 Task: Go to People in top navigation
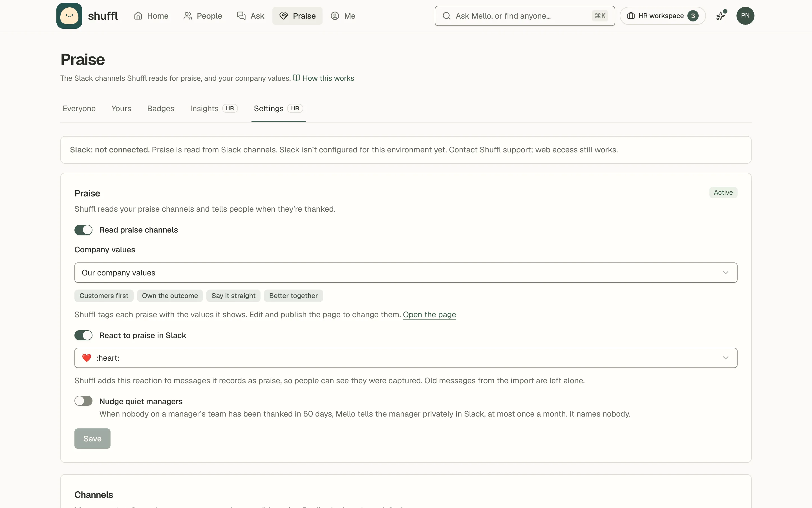[203, 16]
